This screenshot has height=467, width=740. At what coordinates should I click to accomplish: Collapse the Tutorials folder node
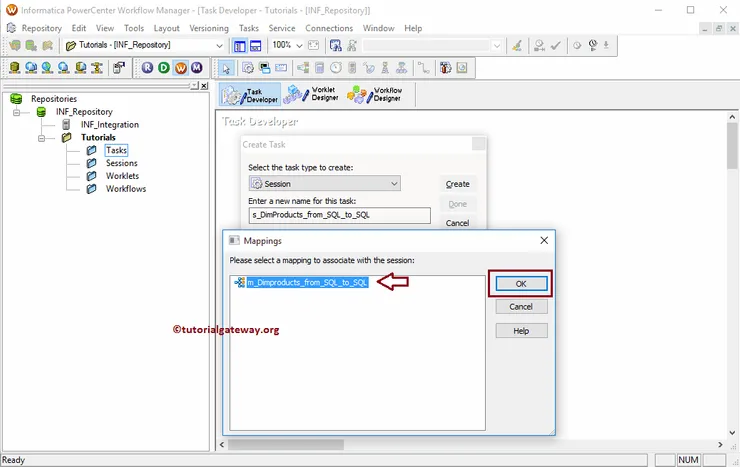pyautogui.click(x=42, y=138)
